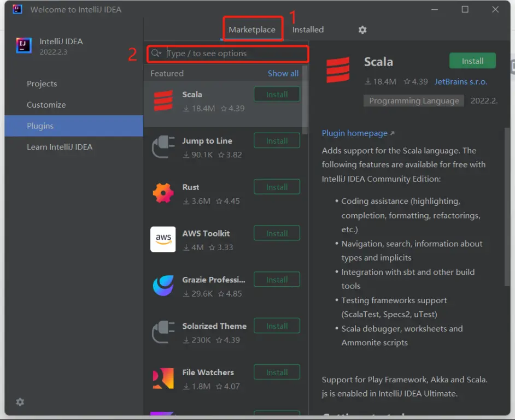Screen dimensions: 515x420
Task: Open the Projects section
Action: 74,84
